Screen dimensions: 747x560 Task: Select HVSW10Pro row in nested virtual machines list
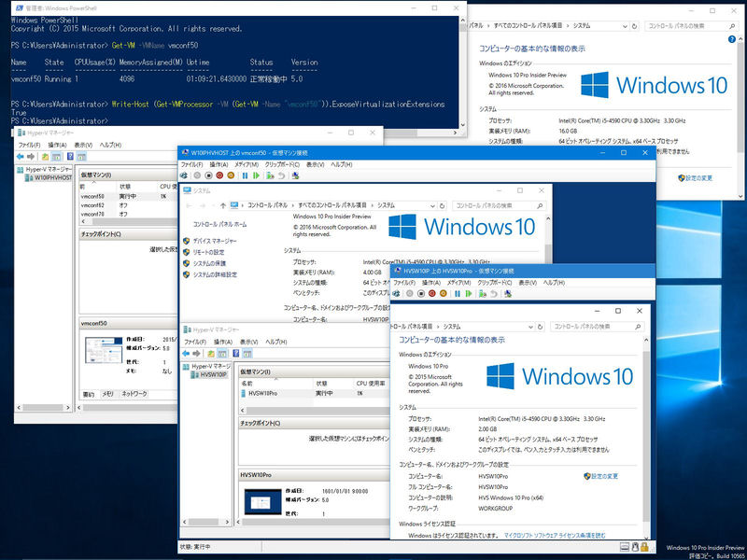click(x=315, y=393)
